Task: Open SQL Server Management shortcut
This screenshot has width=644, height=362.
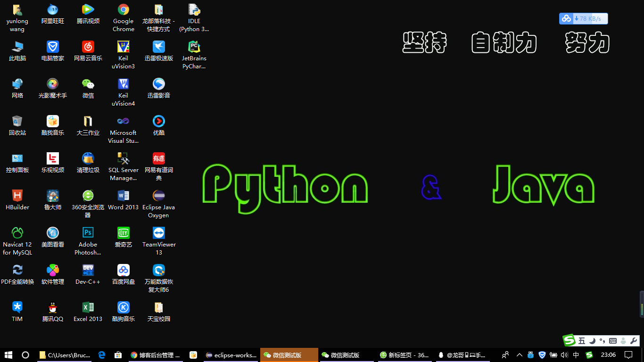Action: [x=124, y=167]
